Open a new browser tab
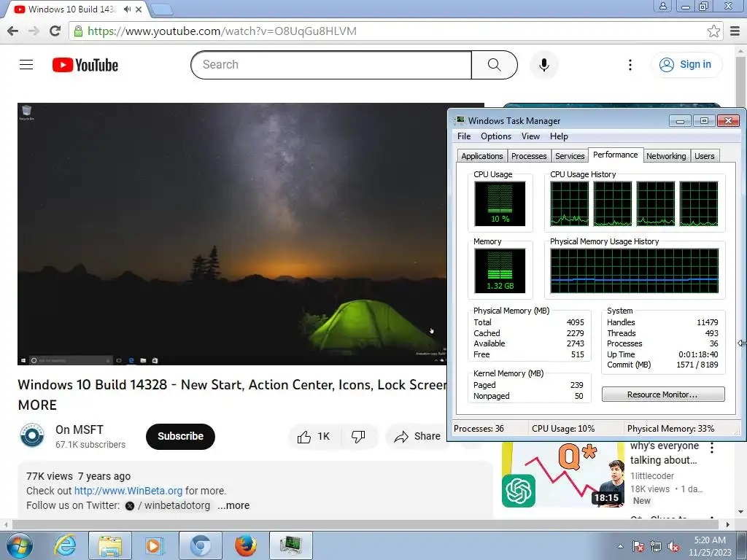 (x=161, y=9)
